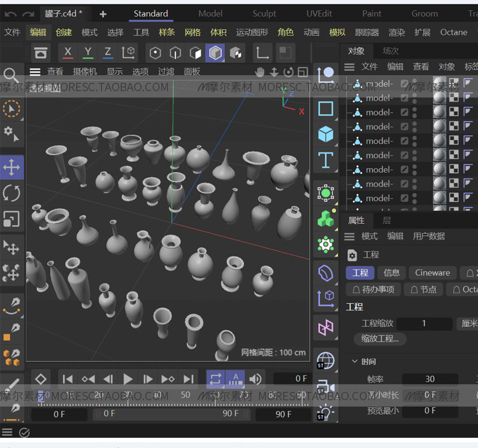Switch to Points mode
The image size is (478, 448).
[x=155, y=53]
